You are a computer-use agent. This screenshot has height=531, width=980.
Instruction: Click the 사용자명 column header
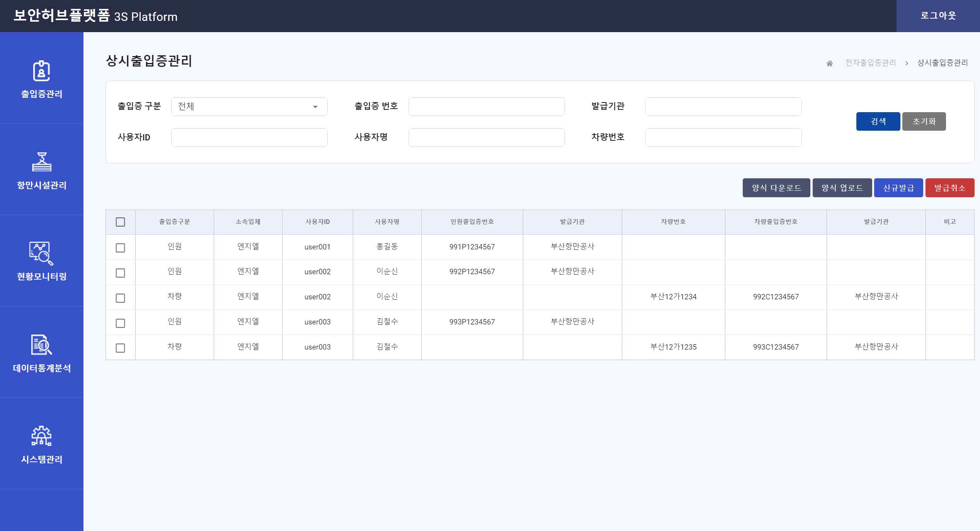(x=387, y=222)
